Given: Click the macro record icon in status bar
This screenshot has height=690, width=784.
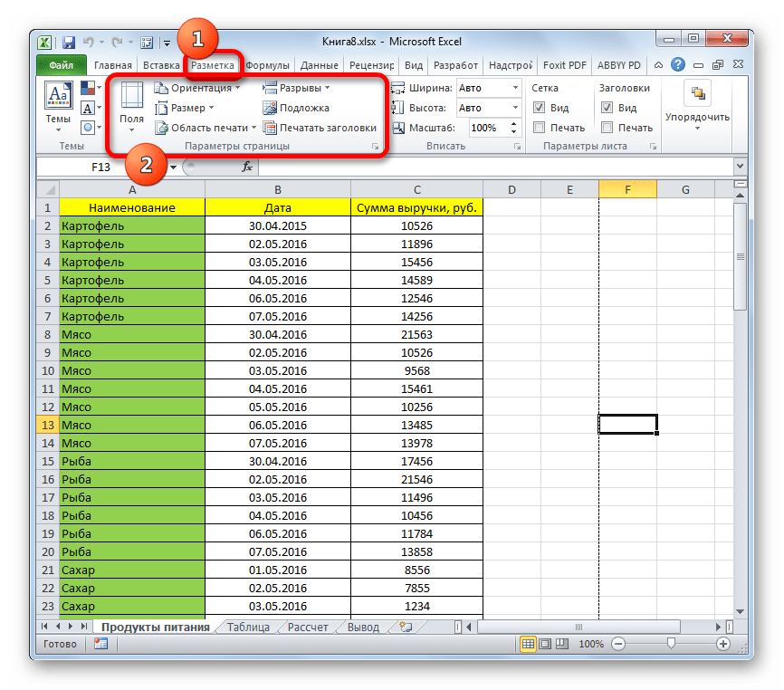Looking at the screenshot, I should pos(101,644).
